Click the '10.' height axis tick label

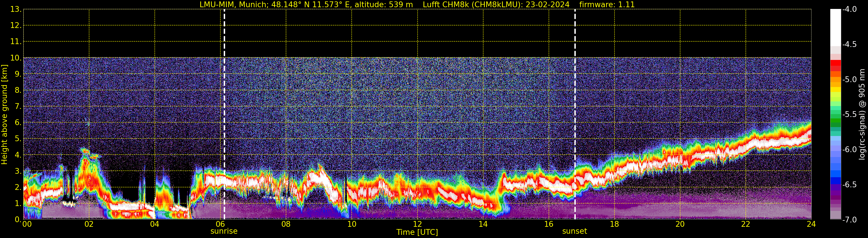pos(16,58)
